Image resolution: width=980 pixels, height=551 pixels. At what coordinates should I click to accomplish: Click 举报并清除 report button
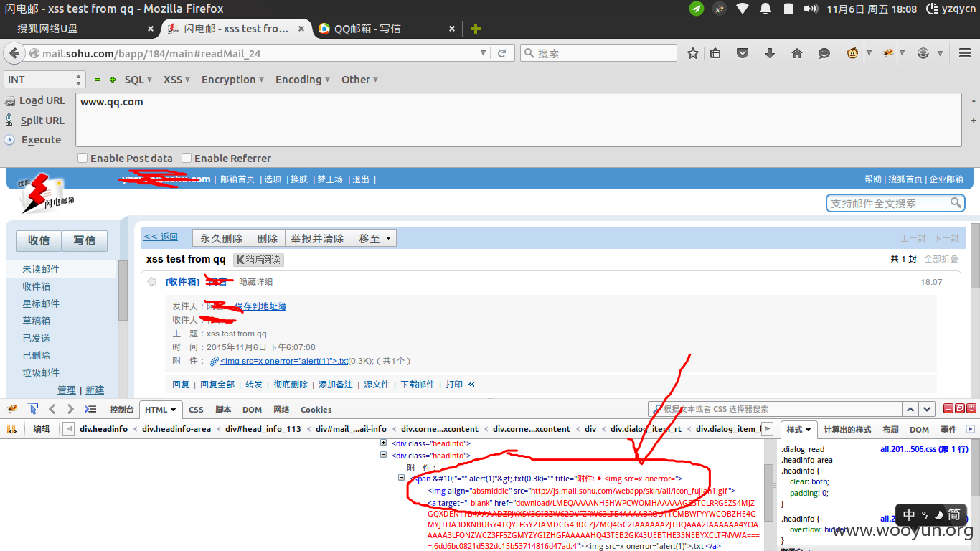[317, 238]
